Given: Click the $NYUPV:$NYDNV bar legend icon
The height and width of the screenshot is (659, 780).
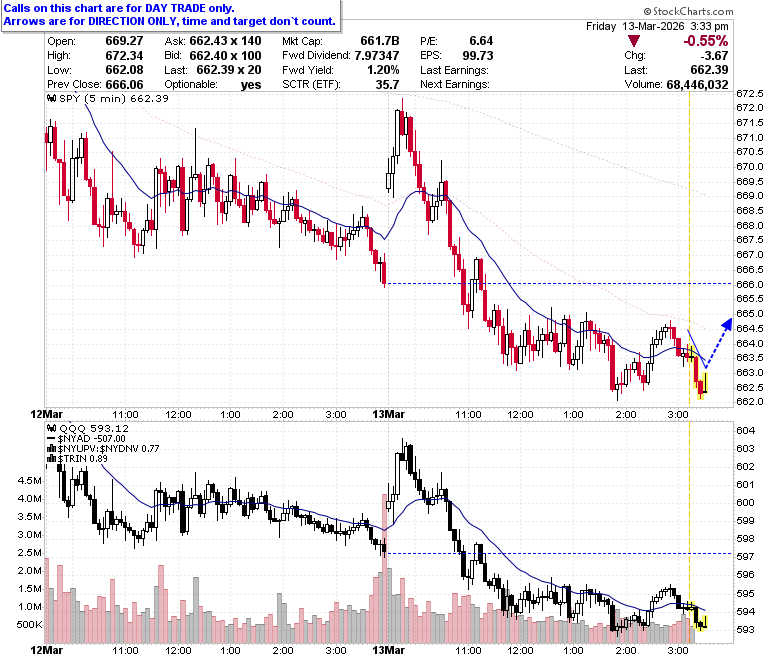Looking at the screenshot, I should [51, 449].
